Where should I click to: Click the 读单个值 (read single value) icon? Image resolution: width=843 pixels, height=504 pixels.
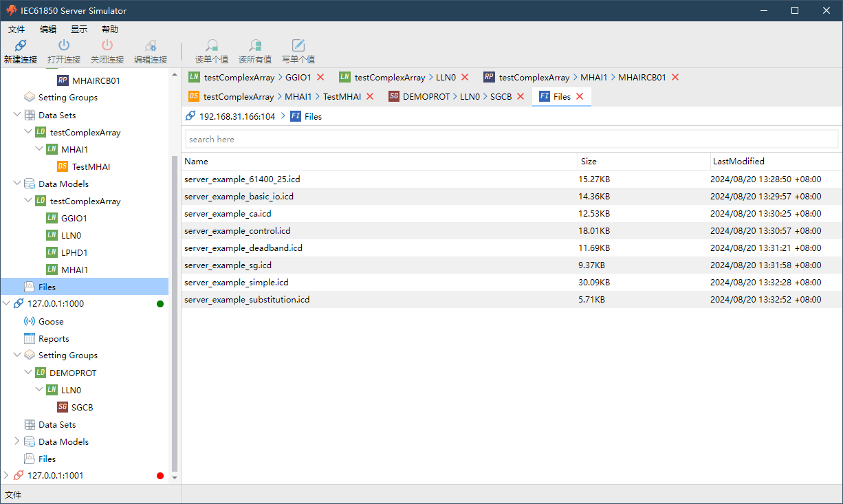tap(212, 45)
